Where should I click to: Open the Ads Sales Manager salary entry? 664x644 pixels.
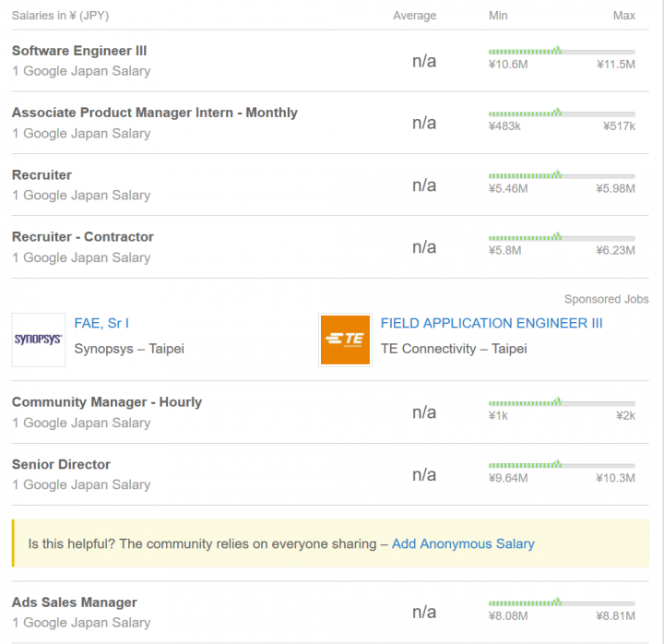coord(74,602)
